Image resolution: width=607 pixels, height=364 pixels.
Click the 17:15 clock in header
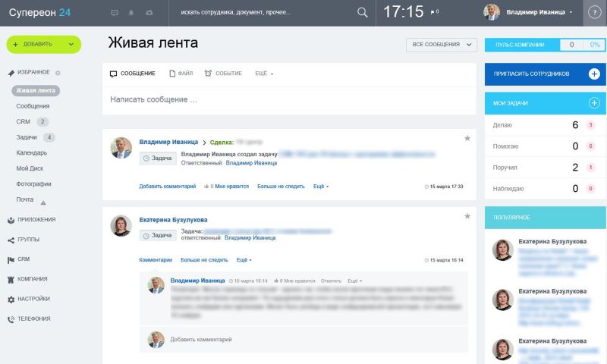[x=404, y=12]
